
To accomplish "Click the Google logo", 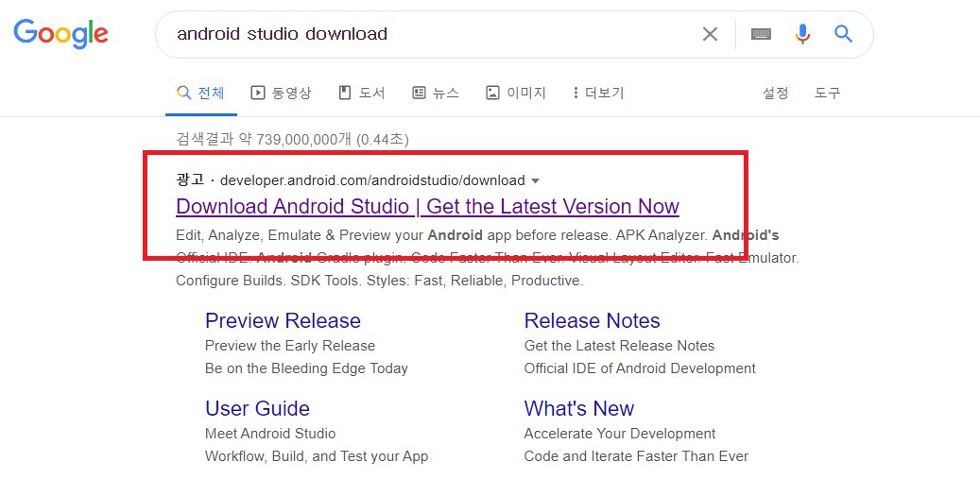I will (x=60, y=34).
